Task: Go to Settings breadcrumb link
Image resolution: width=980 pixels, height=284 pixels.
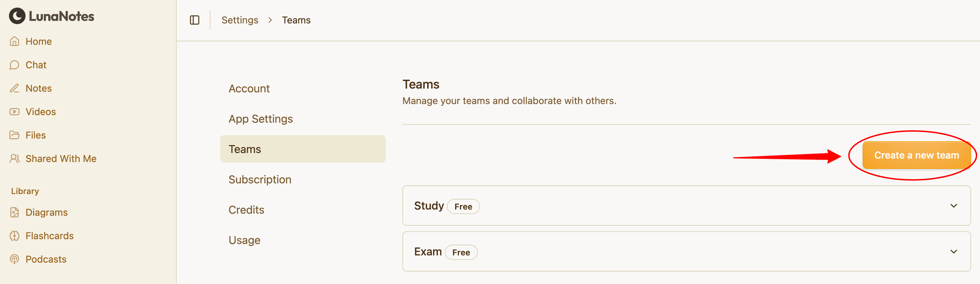Action: point(240,20)
